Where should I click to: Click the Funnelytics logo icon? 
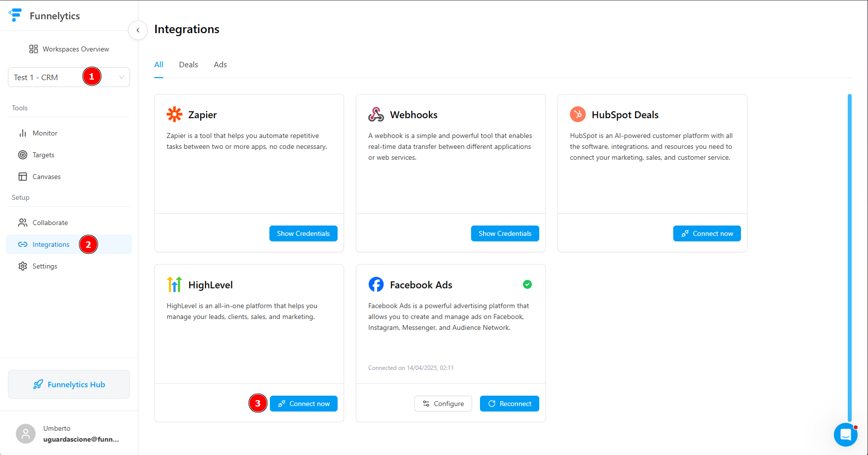tap(15, 15)
